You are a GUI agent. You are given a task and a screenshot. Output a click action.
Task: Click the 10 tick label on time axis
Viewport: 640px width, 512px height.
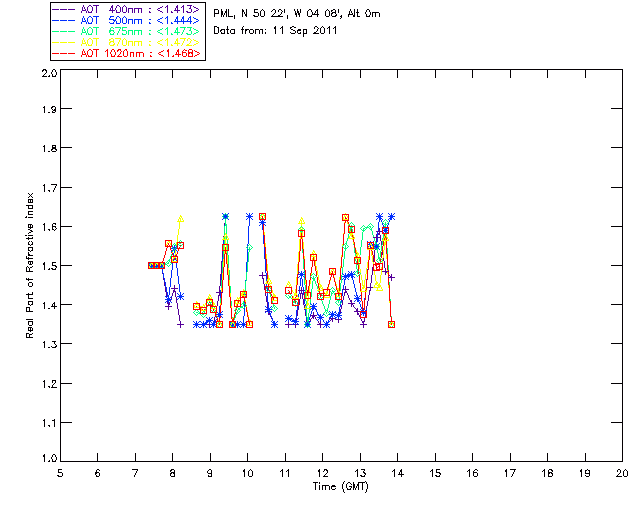pos(247,473)
